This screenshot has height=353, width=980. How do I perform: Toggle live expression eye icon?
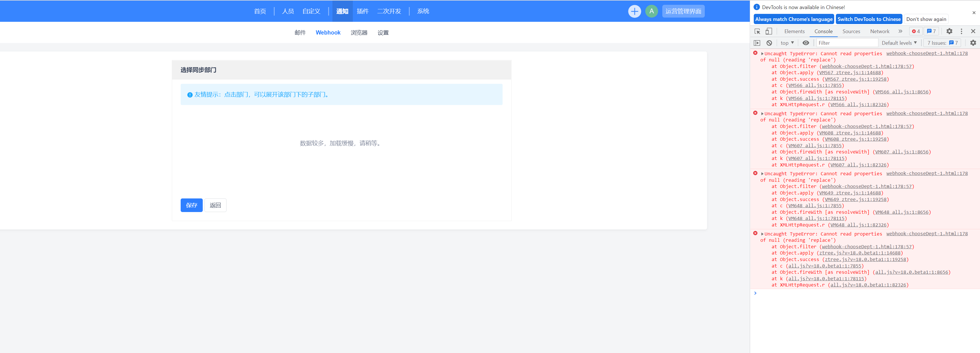point(806,43)
